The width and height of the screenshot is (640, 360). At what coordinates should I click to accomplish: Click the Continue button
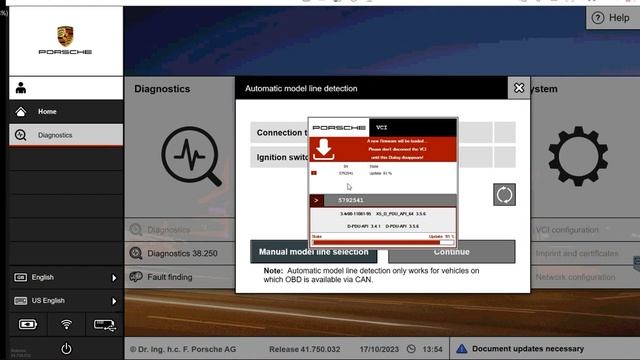[451, 252]
